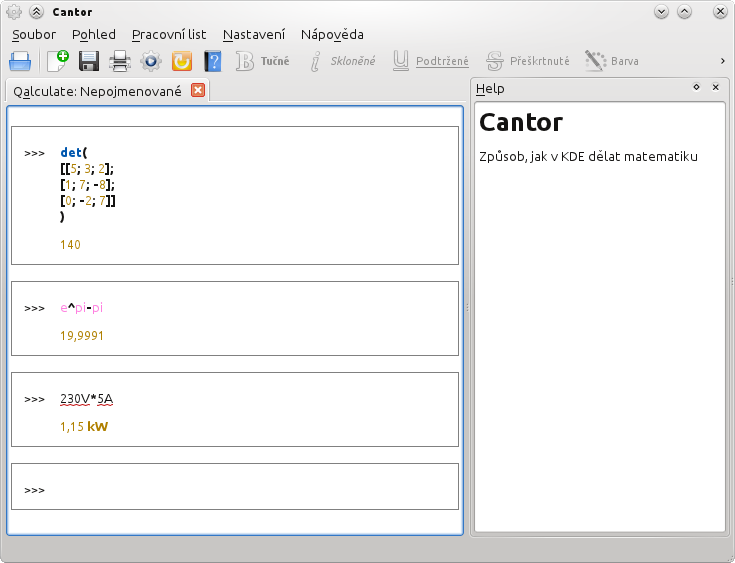Screen dimensions: 735x563
Task: Click the result 1,15 kW
Action: (x=84, y=427)
